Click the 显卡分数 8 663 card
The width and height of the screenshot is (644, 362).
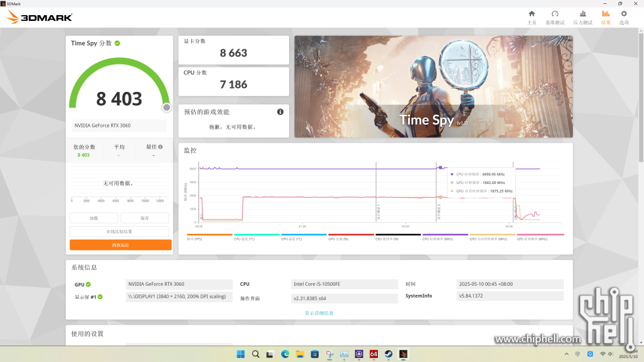[x=234, y=50]
